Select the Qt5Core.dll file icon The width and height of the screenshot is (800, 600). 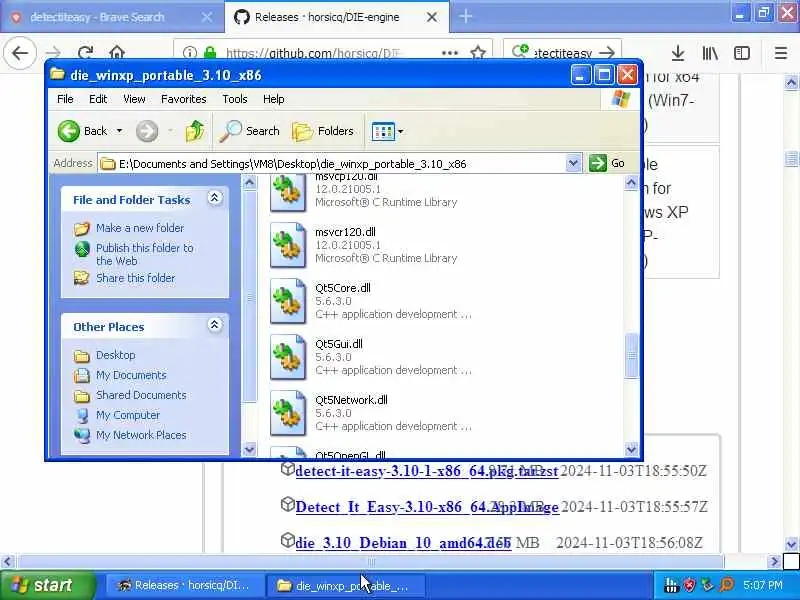(x=288, y=302)
